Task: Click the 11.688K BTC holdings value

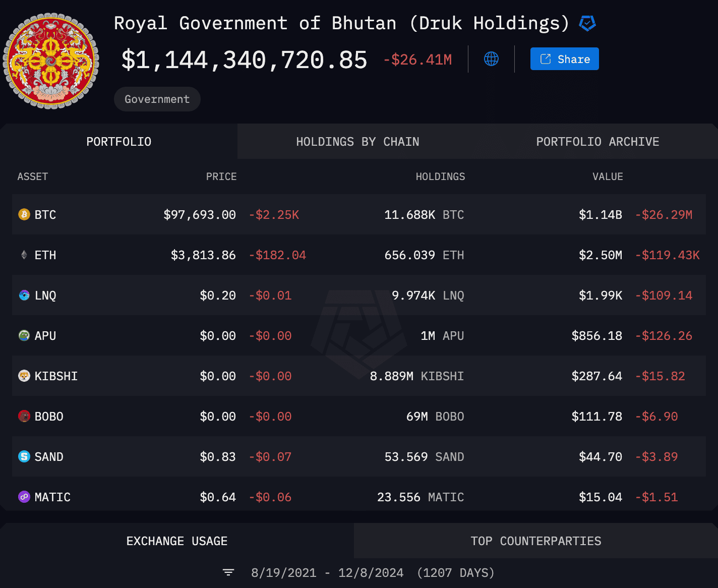Action: point(424,215)
